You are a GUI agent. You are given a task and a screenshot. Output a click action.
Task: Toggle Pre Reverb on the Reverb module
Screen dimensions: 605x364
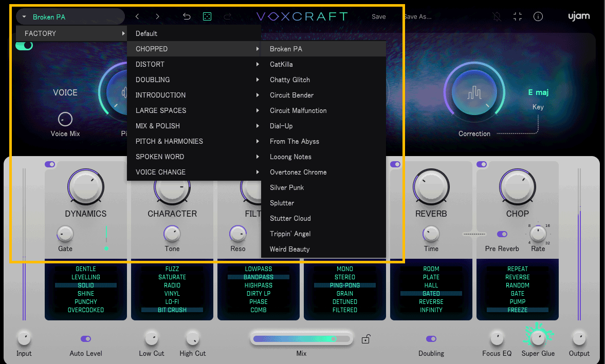pyautogui.click(x=502, y=234)
